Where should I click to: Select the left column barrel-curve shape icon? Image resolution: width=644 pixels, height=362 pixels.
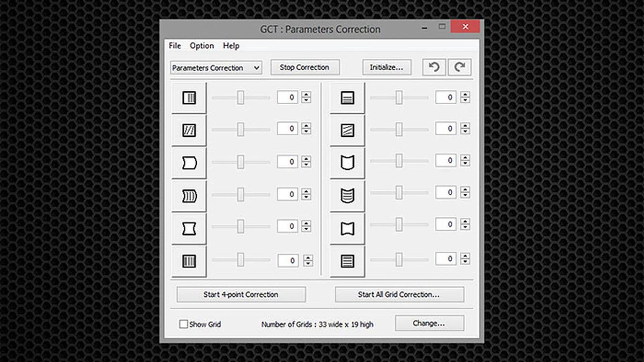[x=189, y=163]
